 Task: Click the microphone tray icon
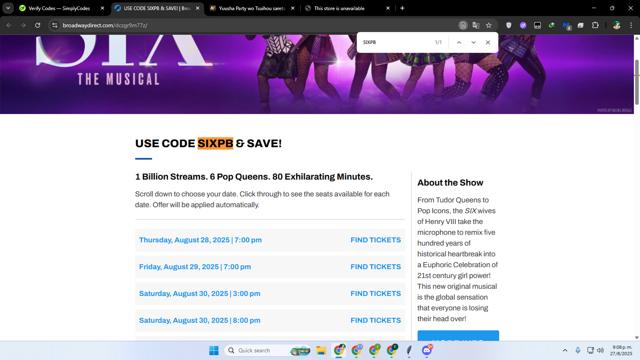578,350
